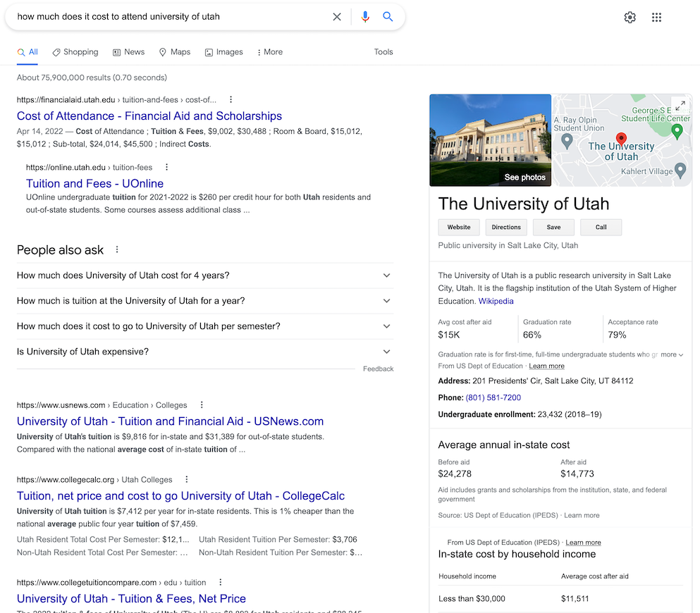The image size is (700, 613).
Task: Open options menu for financialaid.utah.edu result
Action: (x=231, y=99)
